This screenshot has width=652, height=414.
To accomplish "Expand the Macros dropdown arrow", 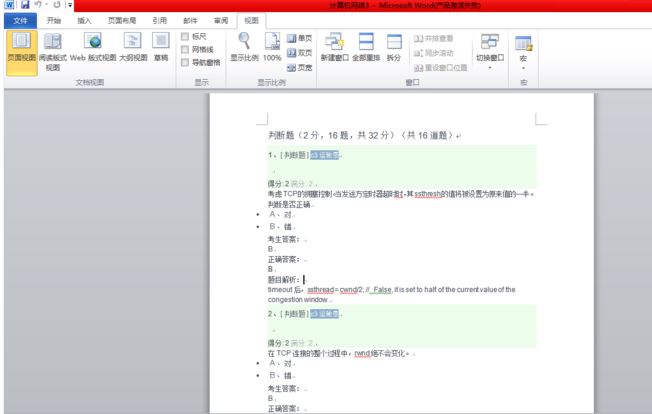I will point(524,68).
